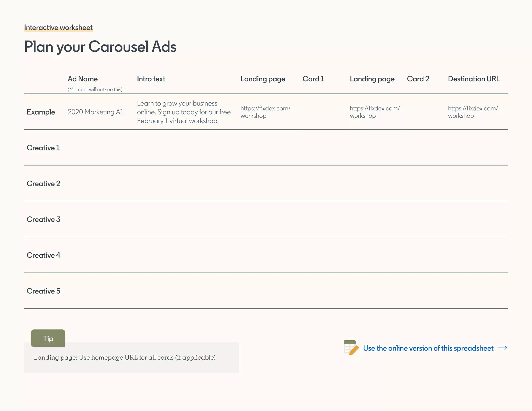532x411 pixels.
Task: Select the Example row label
Action: (x=41, y=112)
